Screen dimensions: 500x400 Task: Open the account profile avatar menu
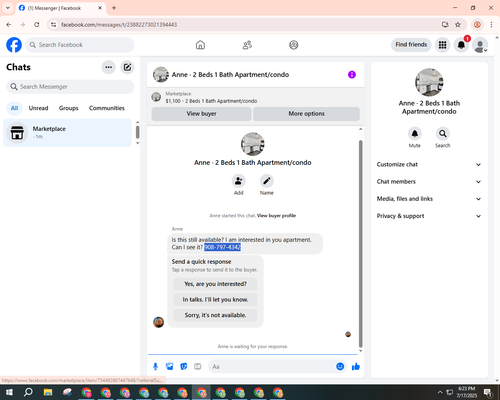480,45
